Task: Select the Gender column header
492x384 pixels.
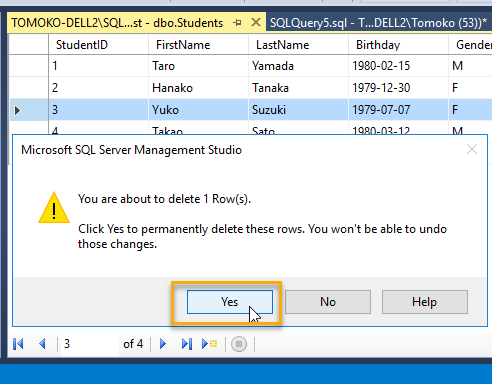Action: [x=470, y=45]
